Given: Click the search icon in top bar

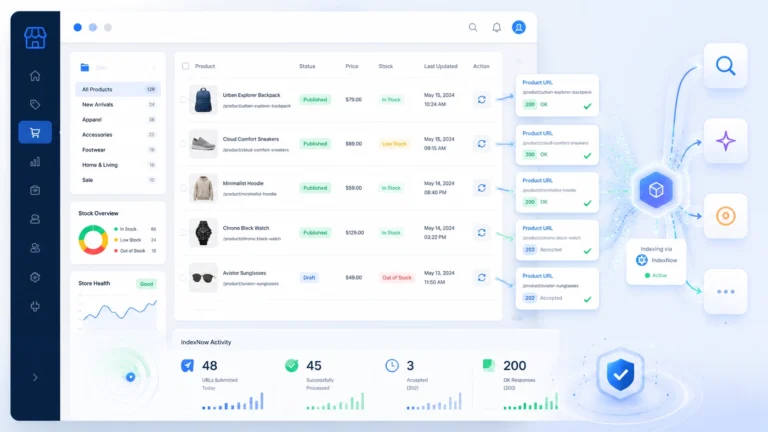Looking at the screenshot, I should click(473, 27).
